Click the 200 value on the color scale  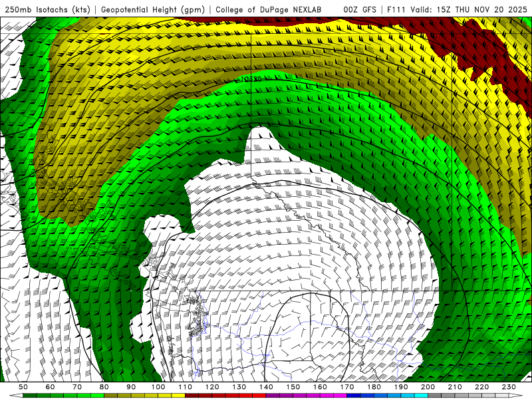point(428,387)
